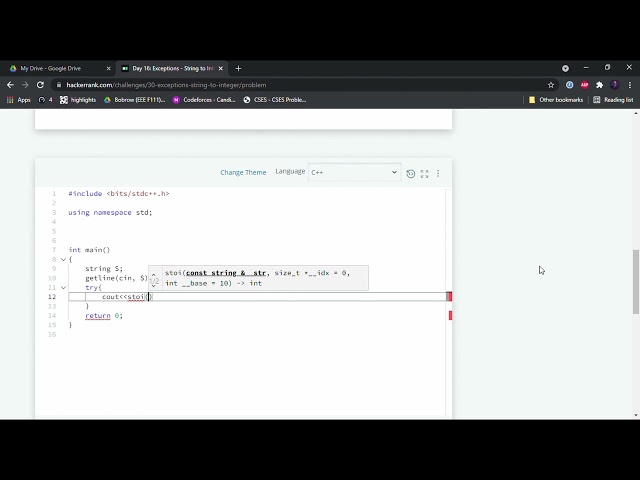
Task: Open the blue circular extension icon
Action: (569, 85)
